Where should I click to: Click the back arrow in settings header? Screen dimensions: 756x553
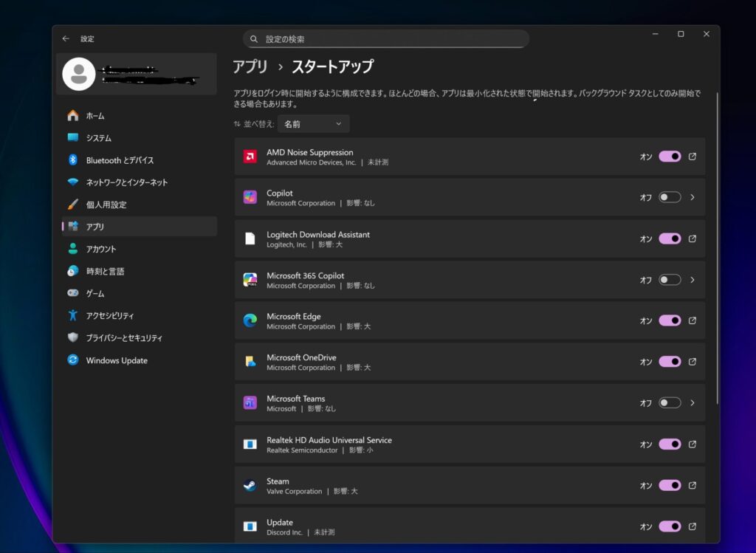click(x=66, y=38)
